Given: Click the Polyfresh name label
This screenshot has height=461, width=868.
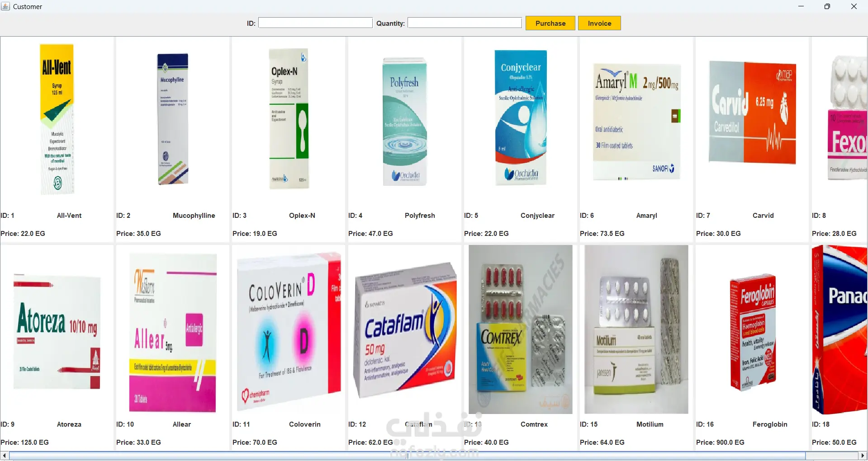Looking at the screenshot, I should click(x=420, y=216).
